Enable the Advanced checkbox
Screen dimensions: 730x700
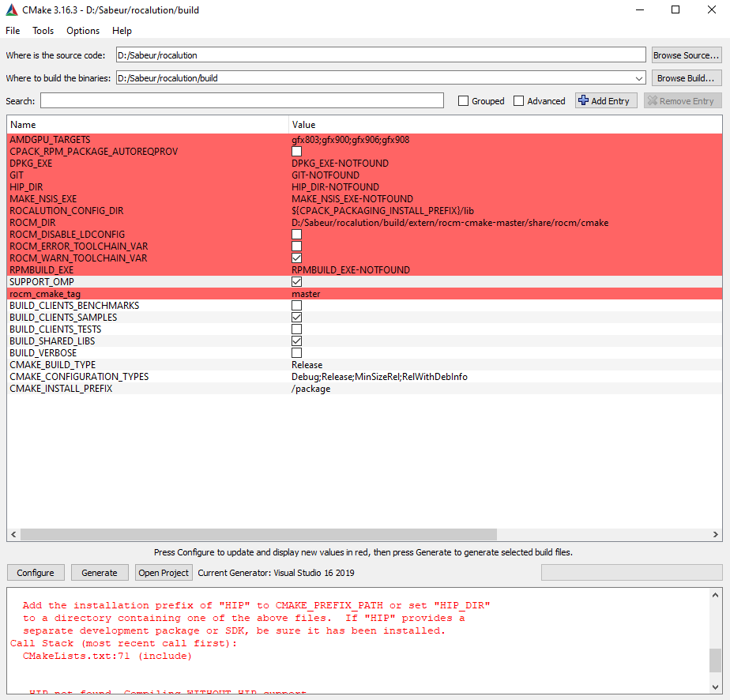[x=518, y=101]
